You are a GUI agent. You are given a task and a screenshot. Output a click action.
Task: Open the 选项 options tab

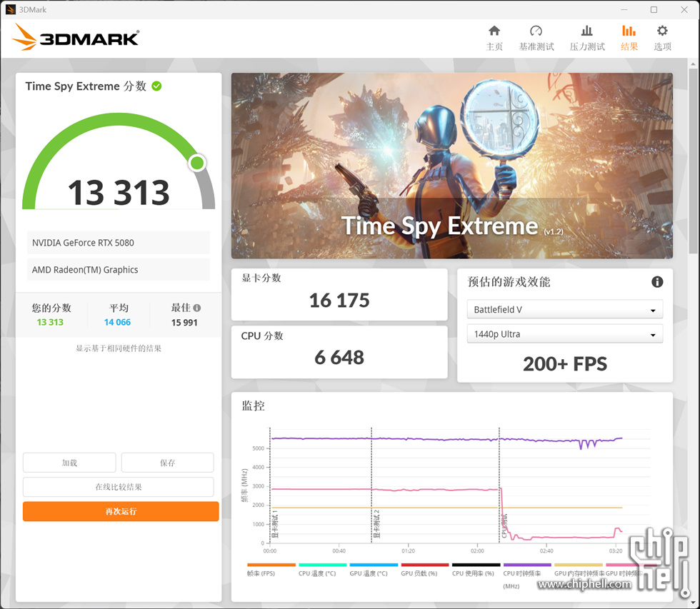663,38
